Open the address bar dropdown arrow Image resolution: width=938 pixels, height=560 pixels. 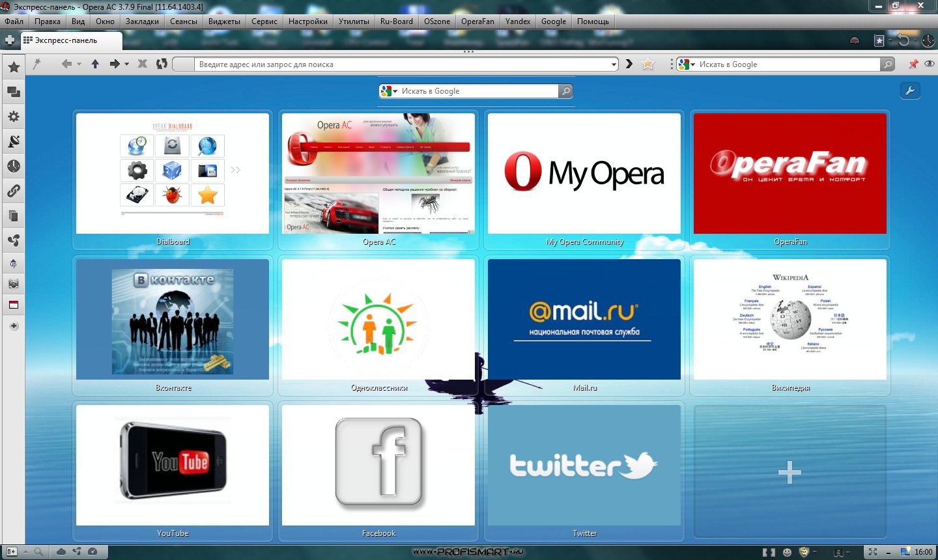pyautogui.click(x=614, y=64)
